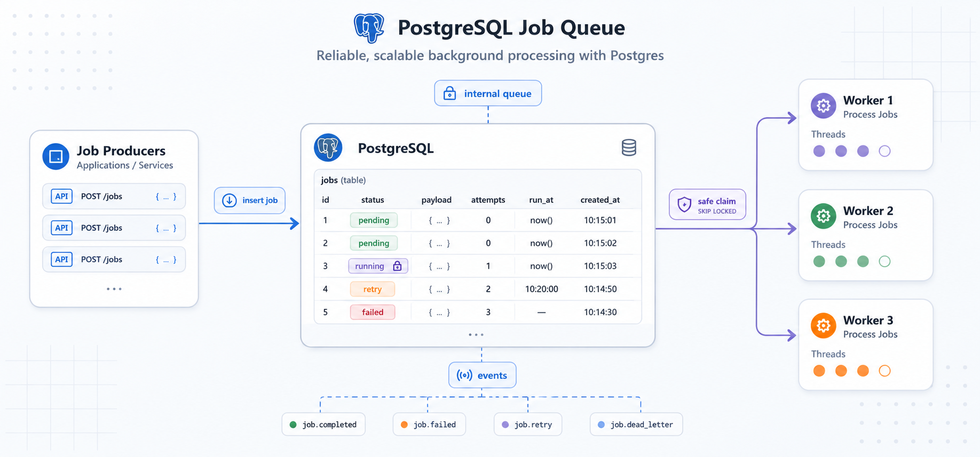The height and width of the screenshot is (457, 980).
Task: Click the green gear icon for Worker 2
Action: (x=824, y=216)
